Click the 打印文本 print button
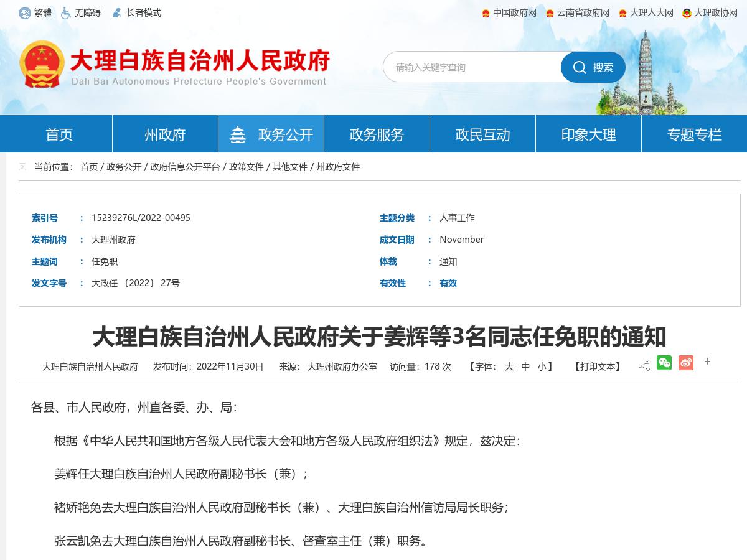Screen dimensions: 747x560 [596, 366]
